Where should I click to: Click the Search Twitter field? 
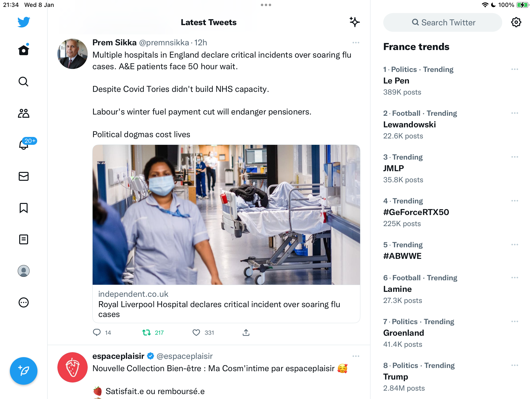pos(443,22)
